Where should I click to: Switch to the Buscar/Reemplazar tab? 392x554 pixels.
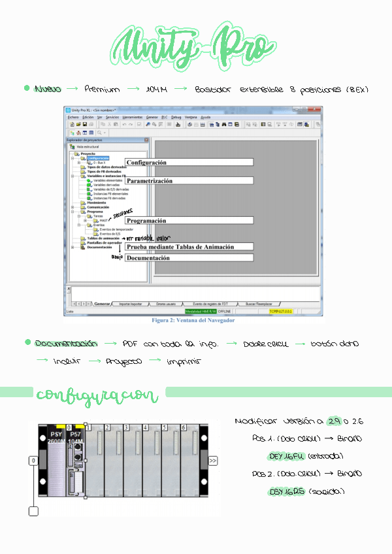(x=259, y=304)
